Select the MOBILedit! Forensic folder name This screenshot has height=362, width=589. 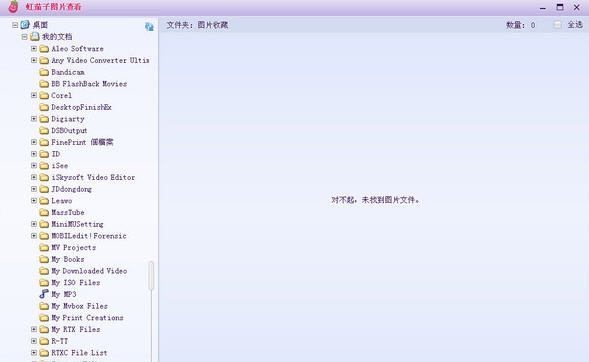pyautogui.click(x=89, y=236)
